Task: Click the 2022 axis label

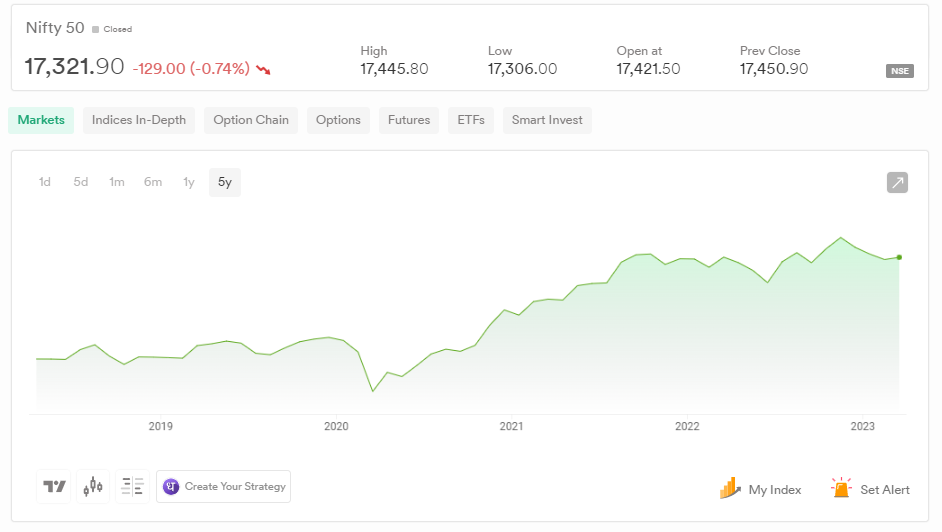Action: tap(687, 426)
